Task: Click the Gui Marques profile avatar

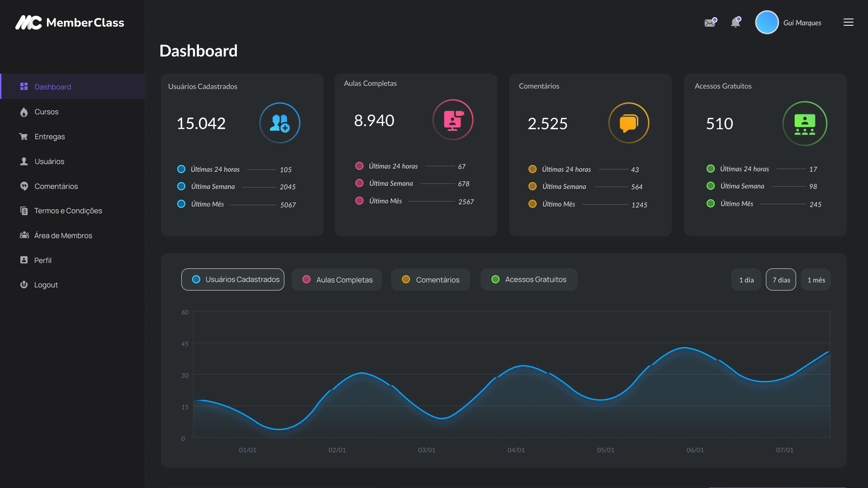Action: [767, 23]
